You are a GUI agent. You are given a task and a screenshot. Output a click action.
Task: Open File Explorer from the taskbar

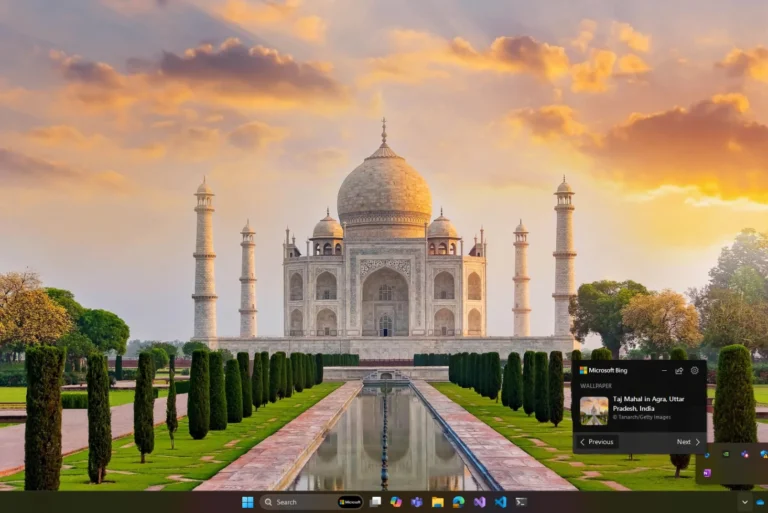(x=438, y=502)
